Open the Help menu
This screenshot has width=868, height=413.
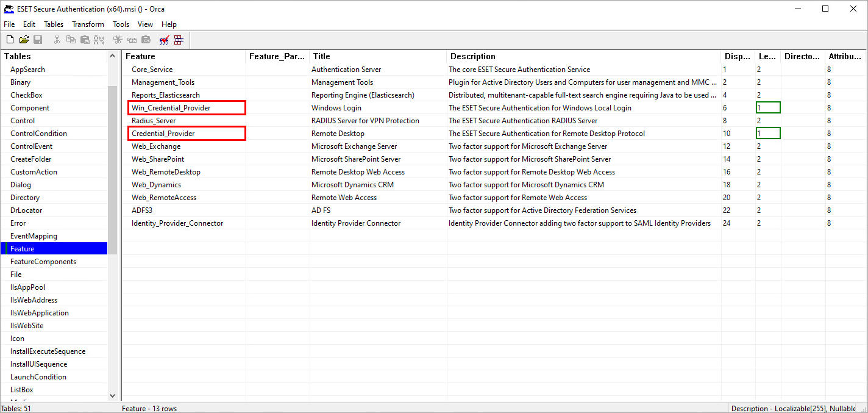pyautogui.click(x=169, y=24)
